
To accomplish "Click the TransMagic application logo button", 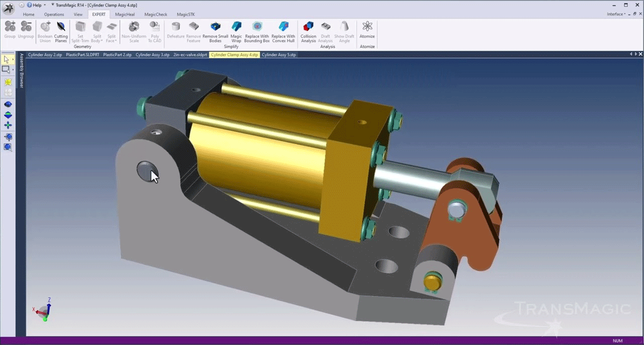I will coord(9,9).
